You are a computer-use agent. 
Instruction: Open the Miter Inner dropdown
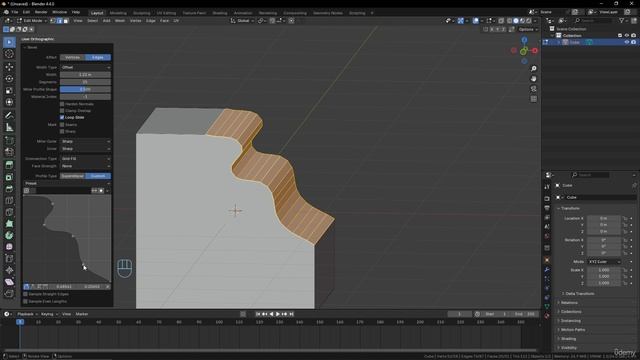85,149
